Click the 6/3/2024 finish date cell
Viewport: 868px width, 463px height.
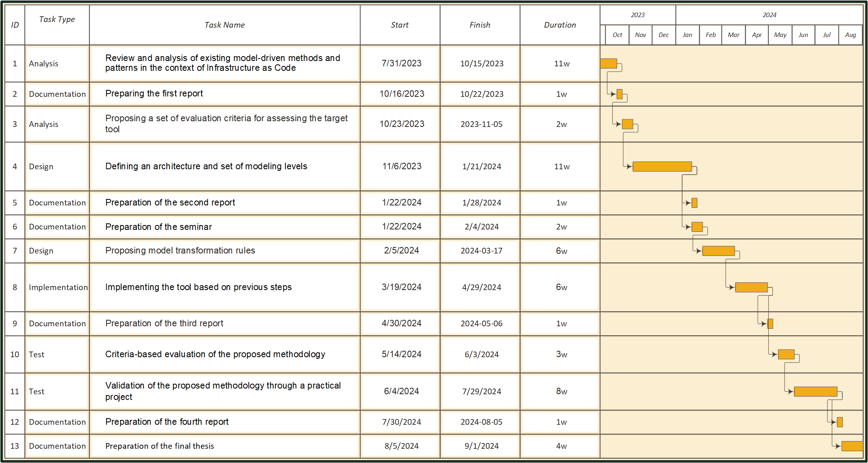[481, 354]
